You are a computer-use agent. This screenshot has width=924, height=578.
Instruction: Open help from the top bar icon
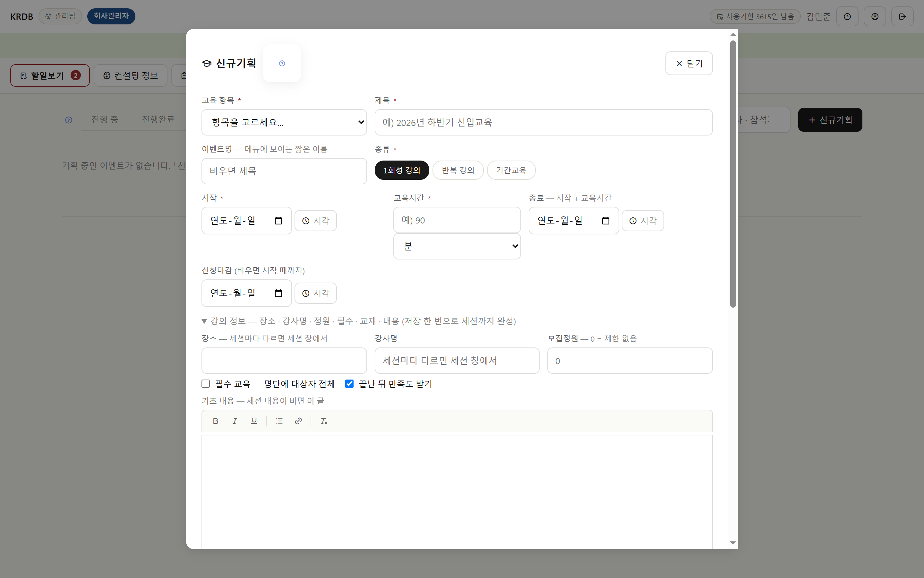[x=847, y=16]
